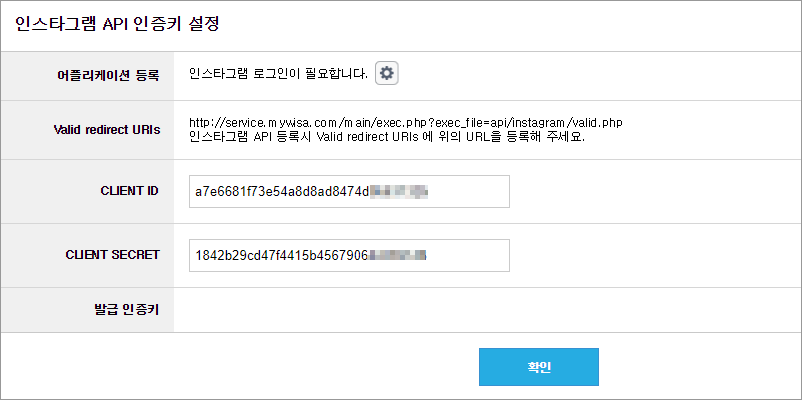Click the empty issued auth key area
The image size is (802, 400).
click(487, 310)
